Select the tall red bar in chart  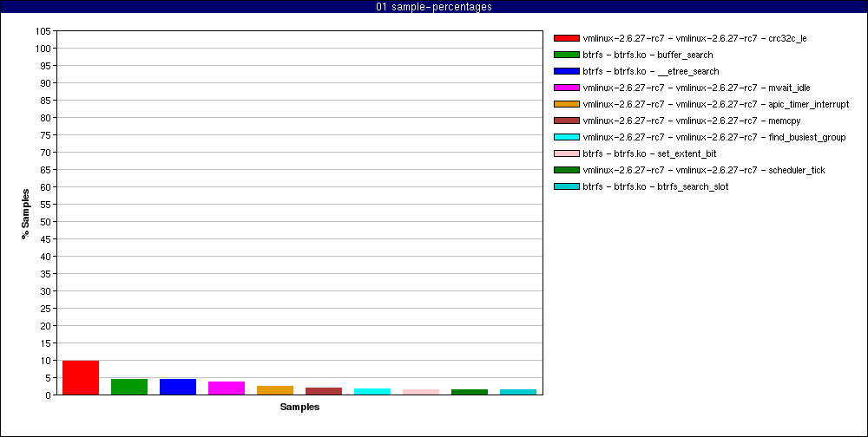point(81,378)
